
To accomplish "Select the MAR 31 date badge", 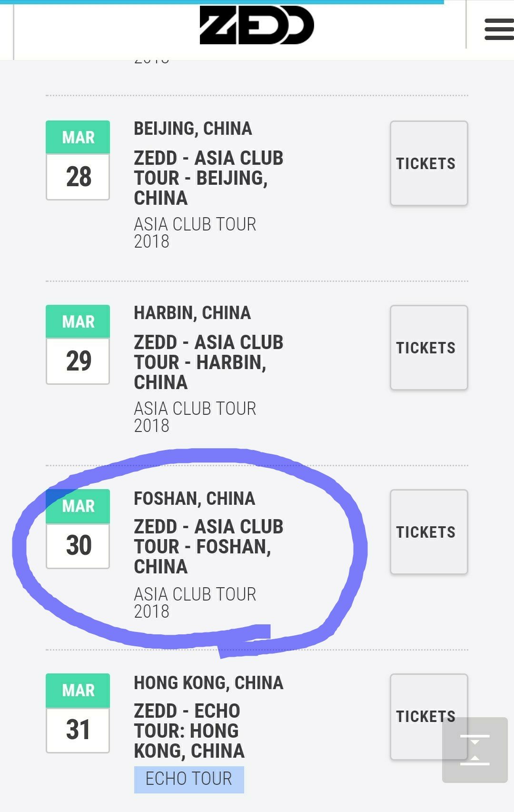I will (78, 713).
